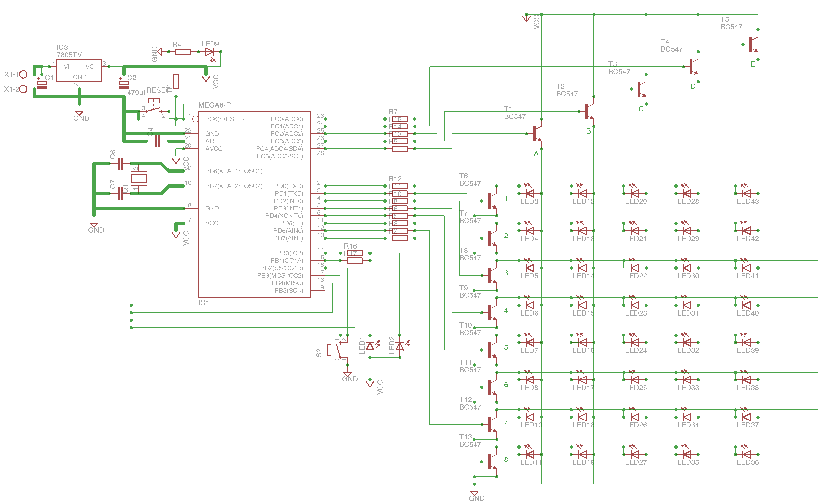This screenshot has height=504, width=818.
Task: Select the Q1 crystal oscillator symbol
Action: pyautogui.click(x=138, y=179)
